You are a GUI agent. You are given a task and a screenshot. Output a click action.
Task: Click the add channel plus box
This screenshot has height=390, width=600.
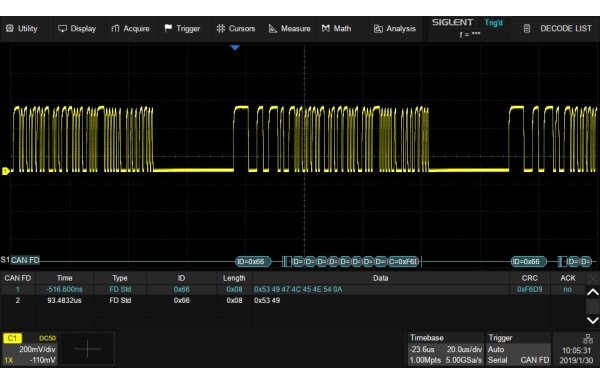click(87, 349)
